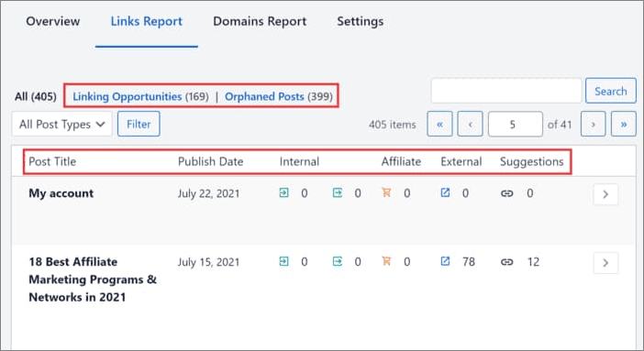Sort by Publish Date column header
The height and width of the screenshot is (351, 644).
210,161
